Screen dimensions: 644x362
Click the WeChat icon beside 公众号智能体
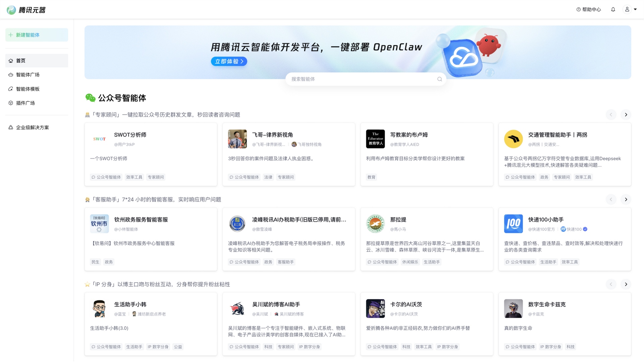(x=90, y=98)
